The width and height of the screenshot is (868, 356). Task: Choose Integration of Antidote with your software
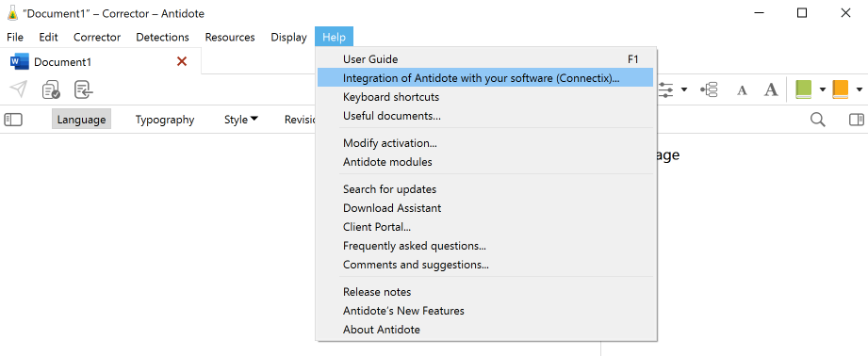click(x=485, y=78)
